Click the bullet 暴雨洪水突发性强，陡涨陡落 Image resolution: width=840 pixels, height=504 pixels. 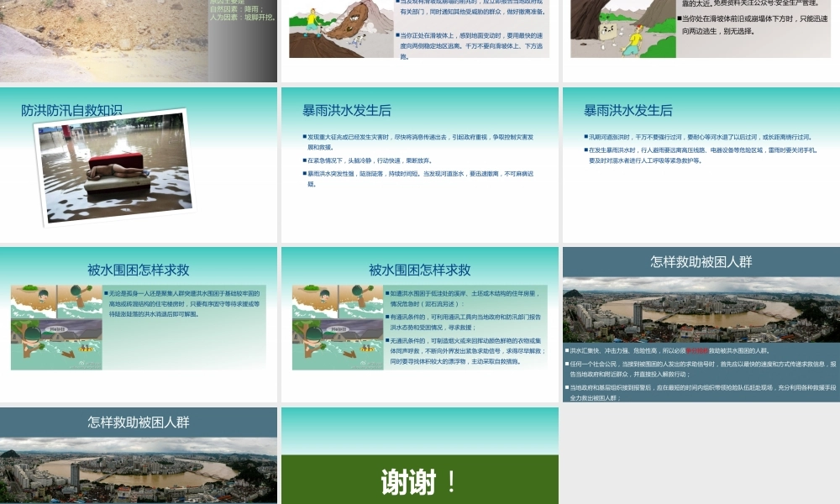[x=417, y=179]
